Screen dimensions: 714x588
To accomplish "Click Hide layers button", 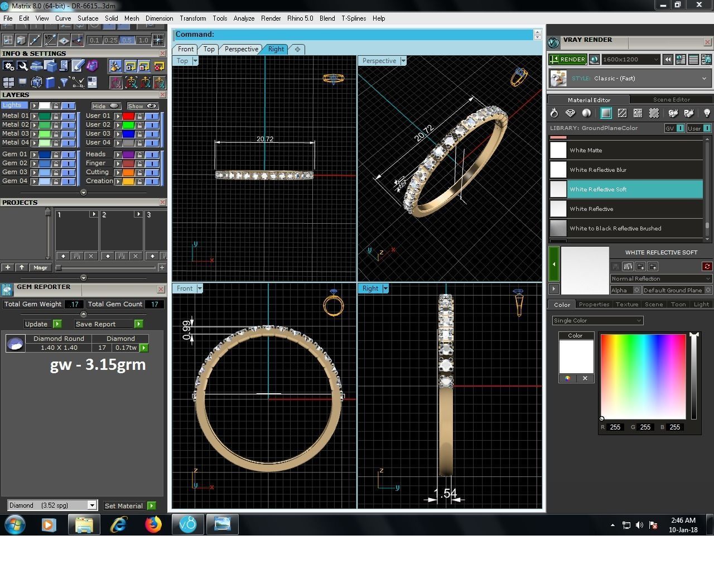I will point(106,106).
